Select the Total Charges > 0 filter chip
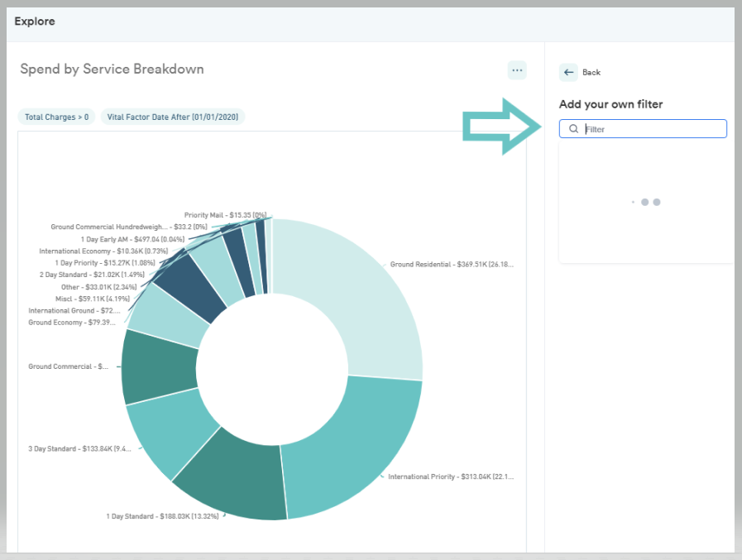Screen dimensions: 742x560 57,117
